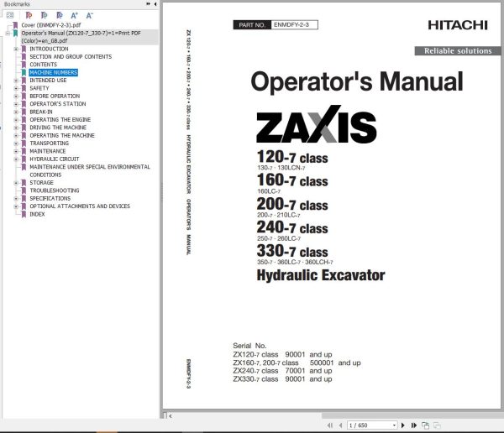Expand the STORAGE bookmark
This screenshot has height=433, width=504.
click(16, 182)
